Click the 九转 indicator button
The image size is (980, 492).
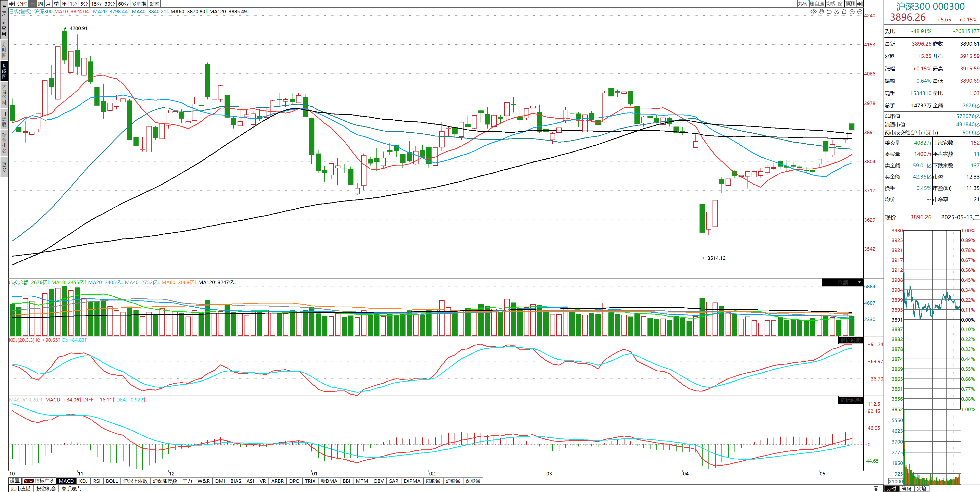point(803,3)
